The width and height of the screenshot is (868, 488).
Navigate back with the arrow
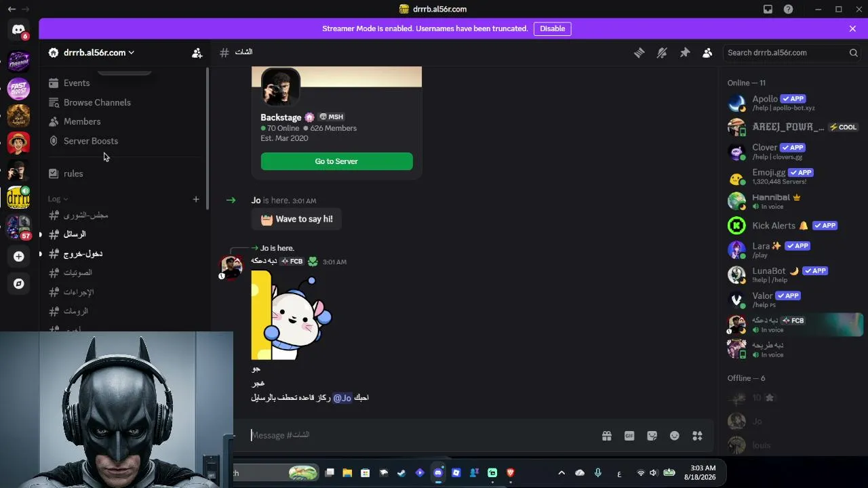(11, 9)
